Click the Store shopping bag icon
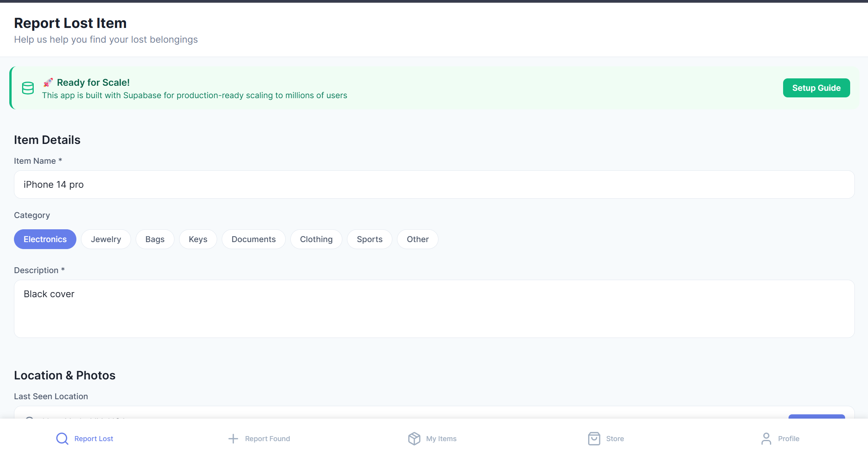The height and width of the screenshot is (464, 868). (594, 438)
